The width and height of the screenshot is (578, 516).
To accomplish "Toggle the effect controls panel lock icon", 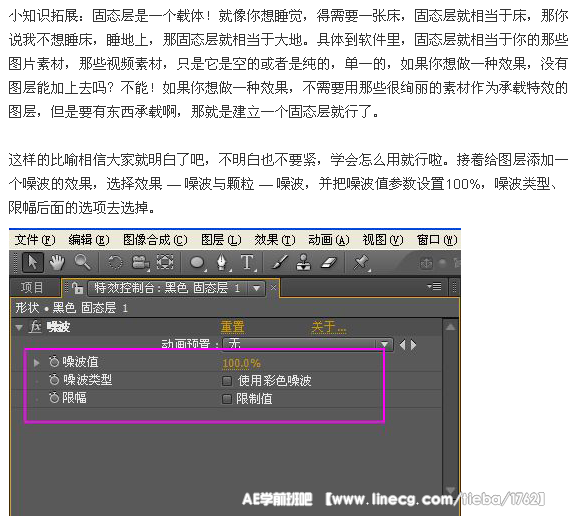I will [77, 288].
